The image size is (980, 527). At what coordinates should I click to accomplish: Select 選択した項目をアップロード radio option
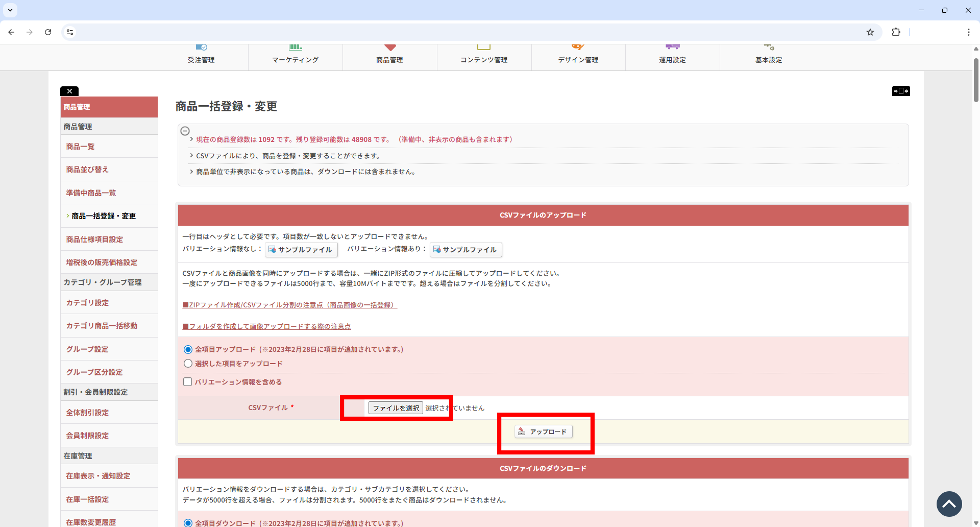pos(188,364)
